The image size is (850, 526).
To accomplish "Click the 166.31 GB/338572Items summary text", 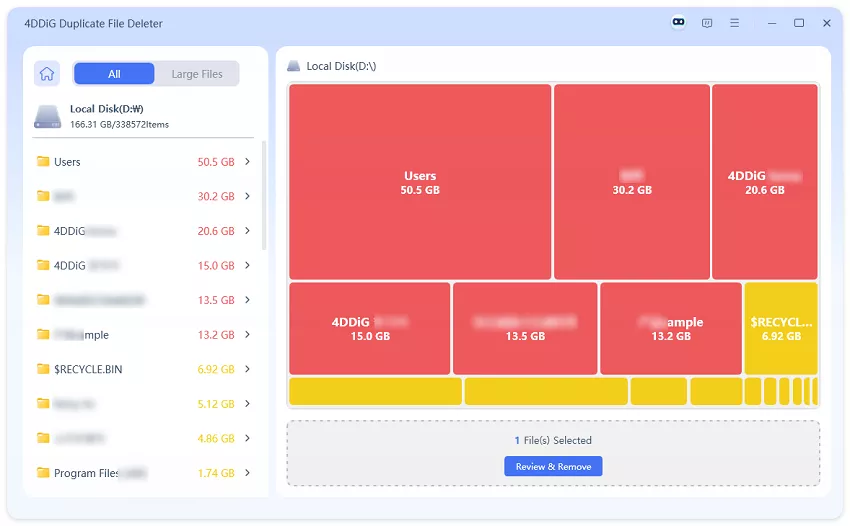I will point(119,124).
